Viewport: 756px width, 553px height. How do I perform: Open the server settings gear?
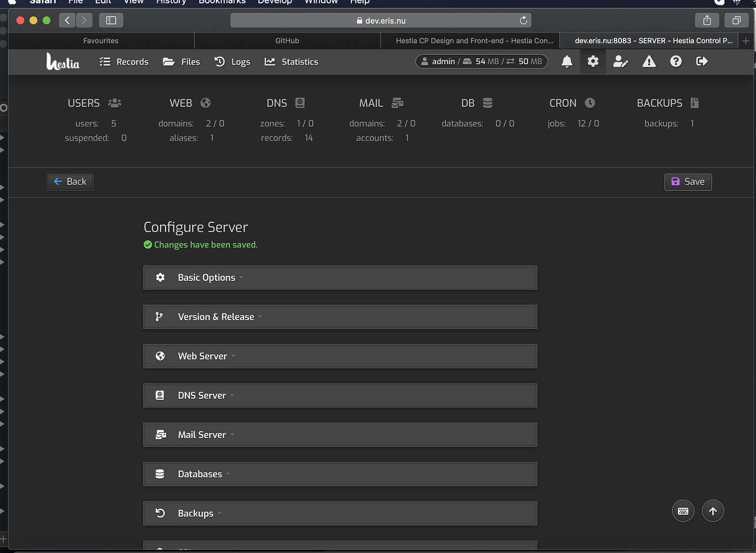(593, 61)
